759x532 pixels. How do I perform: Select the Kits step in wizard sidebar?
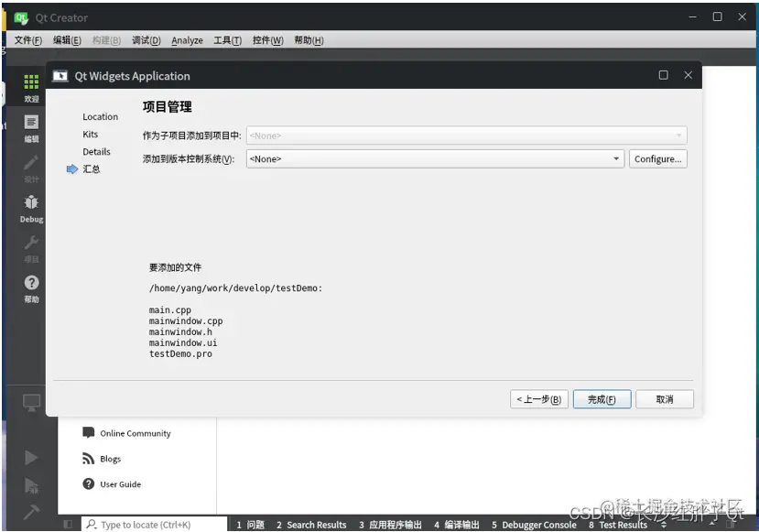pyautogui.click(x=91, y=134)
